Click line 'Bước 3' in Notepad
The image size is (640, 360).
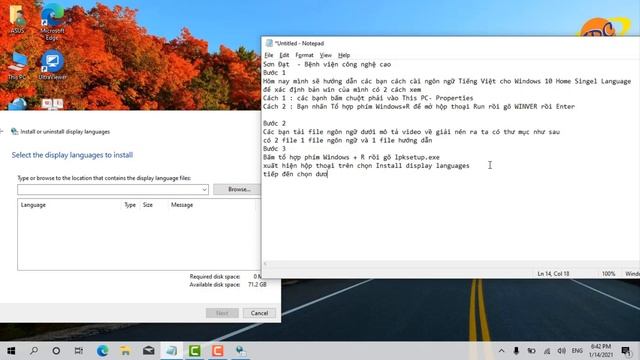click(274, 149)
